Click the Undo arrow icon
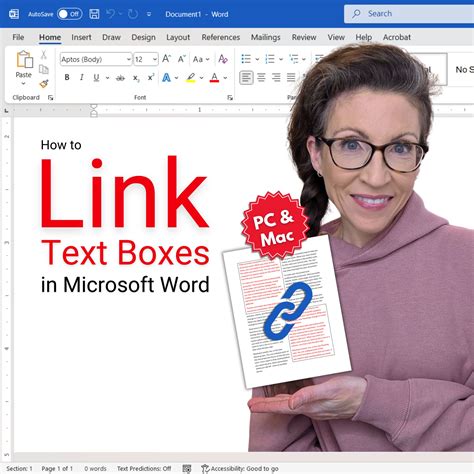Viewport: 474px width, 474px height. coord(110,14)
